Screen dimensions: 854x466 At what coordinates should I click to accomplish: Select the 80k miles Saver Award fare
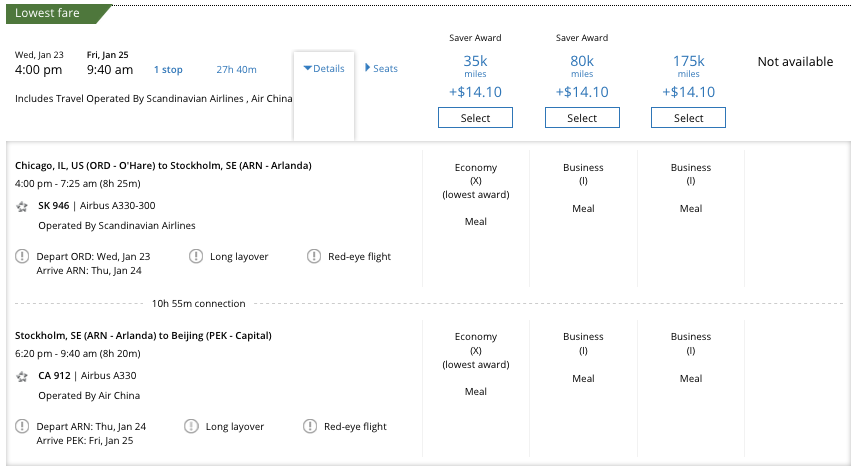click(582, 118)
